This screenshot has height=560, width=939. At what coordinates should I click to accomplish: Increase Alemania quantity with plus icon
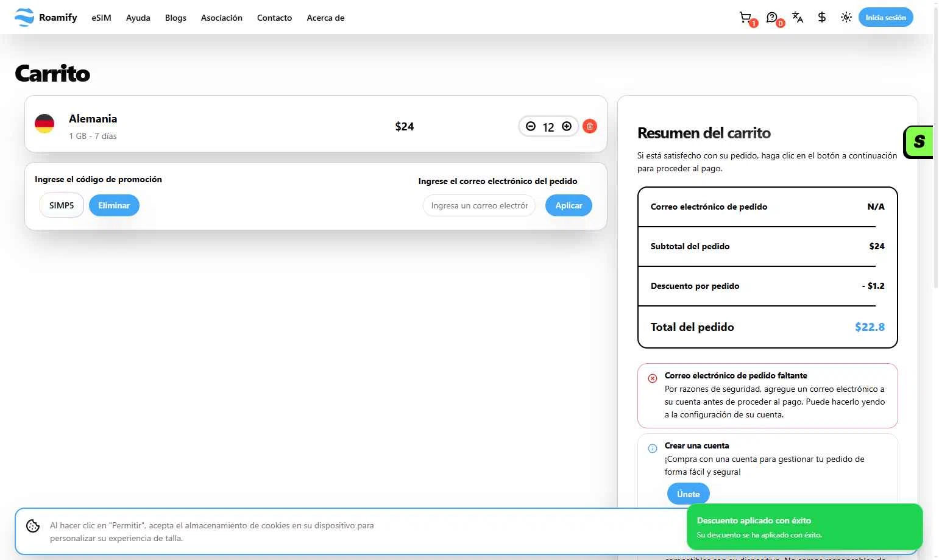click(567, 126)
